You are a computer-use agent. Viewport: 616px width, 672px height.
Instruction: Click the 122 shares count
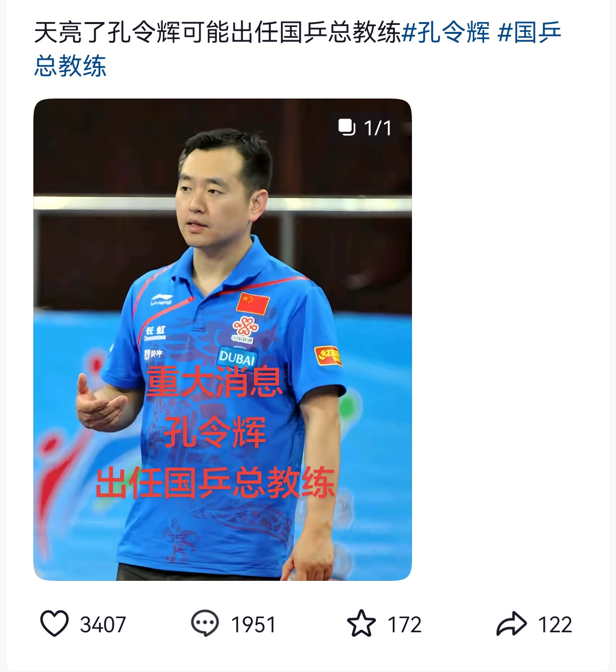click(x=555, y=625)
